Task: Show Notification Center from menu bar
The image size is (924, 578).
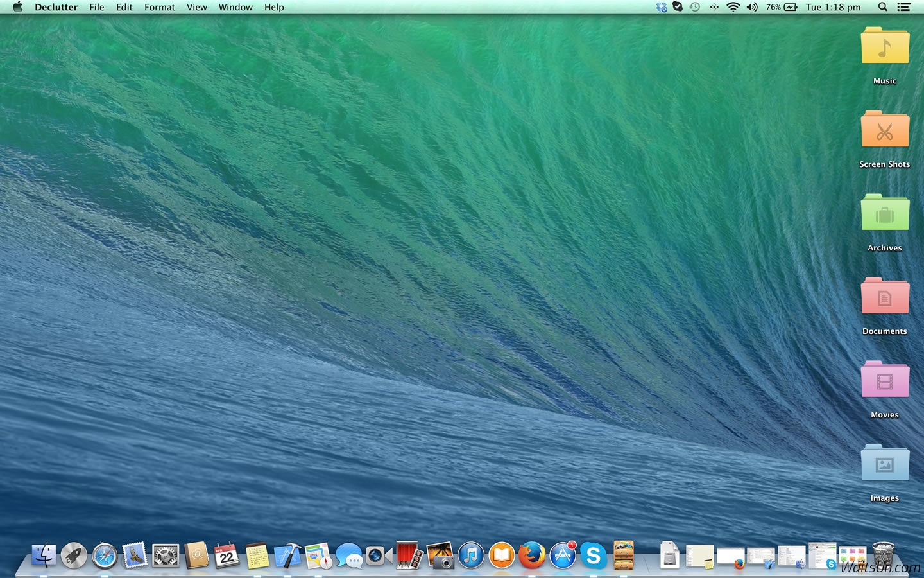Action: (903, 7)
